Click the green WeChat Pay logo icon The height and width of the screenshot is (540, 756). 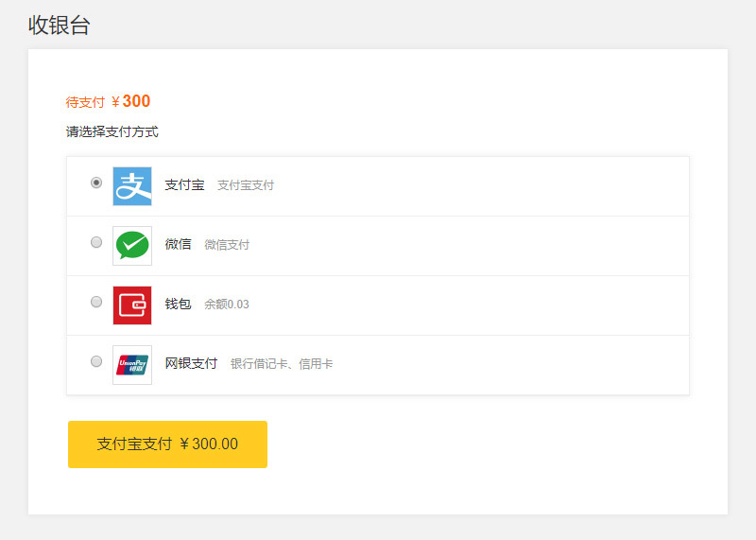coord(132,246)
